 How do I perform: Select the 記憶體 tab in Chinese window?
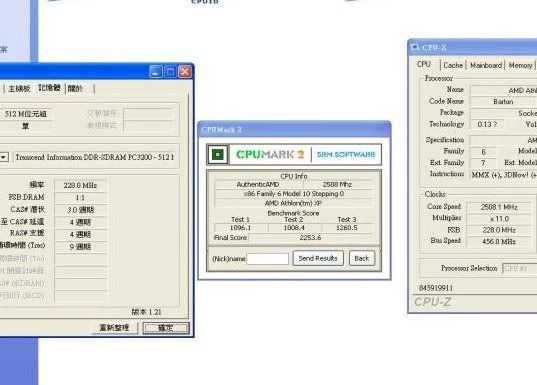coord(49,88)
